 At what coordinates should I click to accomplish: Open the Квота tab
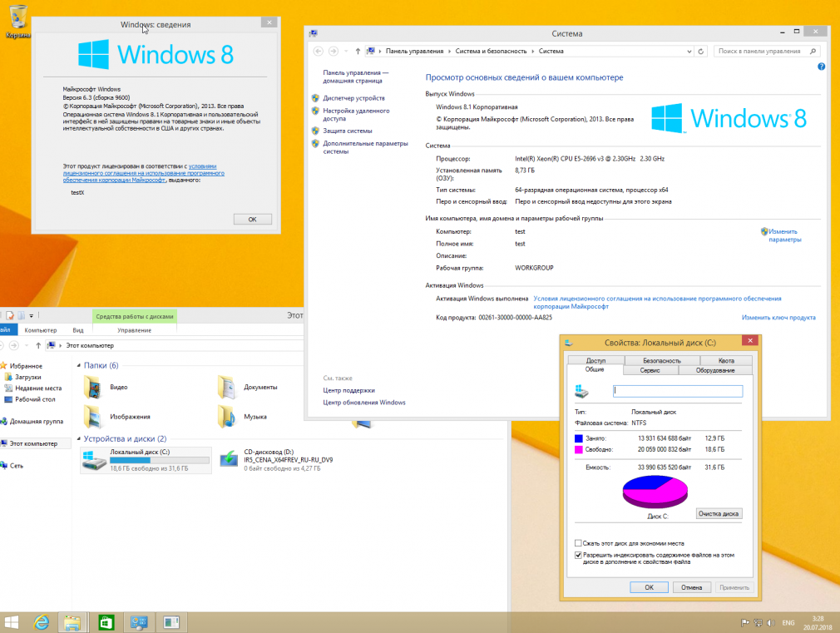click(x=726, y=361)
